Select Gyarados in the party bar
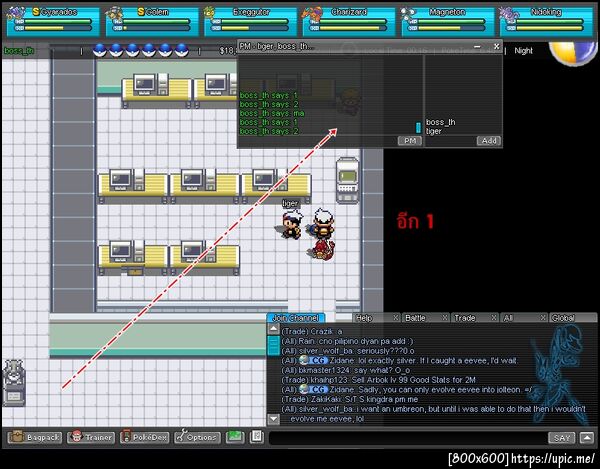Screen dimensions: 600x469 coord(53,21)
